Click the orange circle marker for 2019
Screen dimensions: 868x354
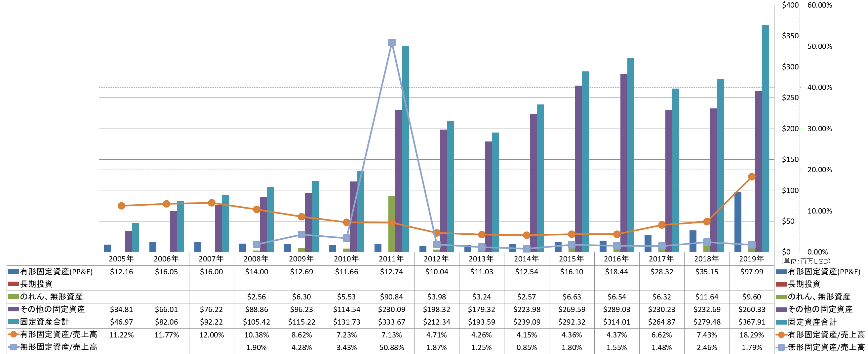coord(751,177)
